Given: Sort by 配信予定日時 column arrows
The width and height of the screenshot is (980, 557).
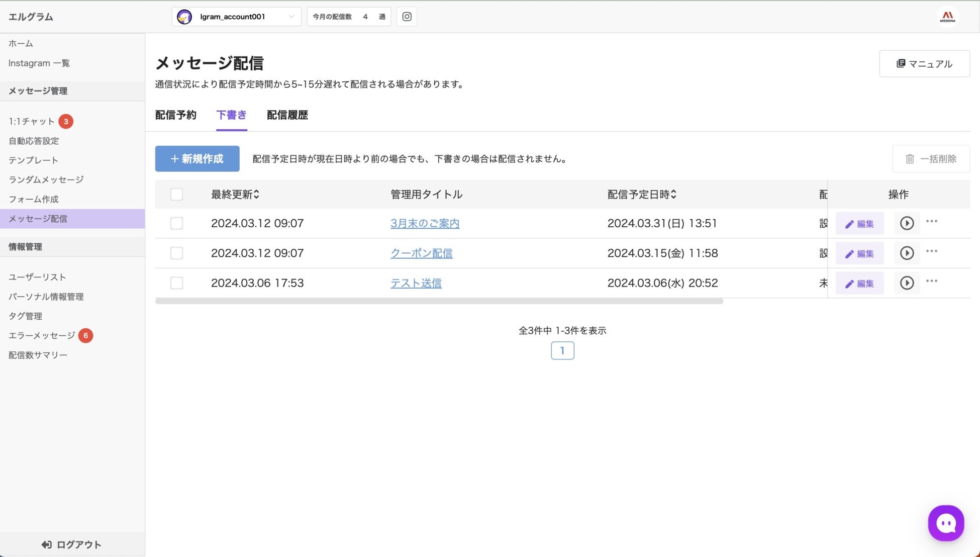Looking at the screenshot, I should 673,195.
